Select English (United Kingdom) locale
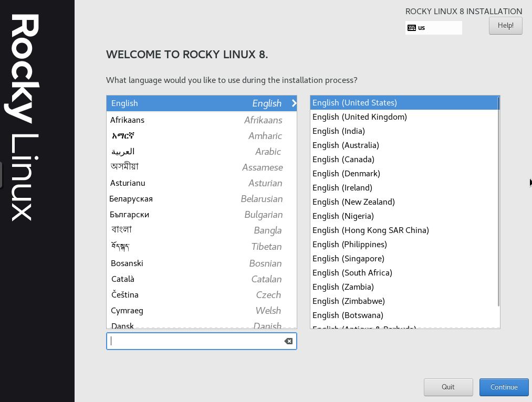Image resolution: width=532 pixels, height=402 pixels. coord(360,117)
